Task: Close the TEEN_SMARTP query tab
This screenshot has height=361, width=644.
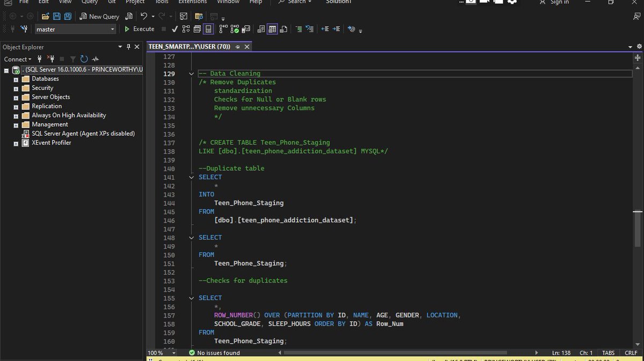Action: [247, 47]
